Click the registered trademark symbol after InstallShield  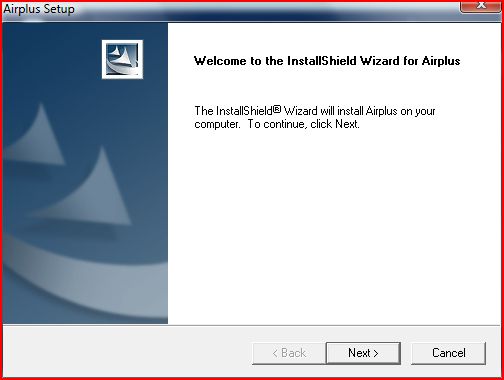(x=277, y=109)
